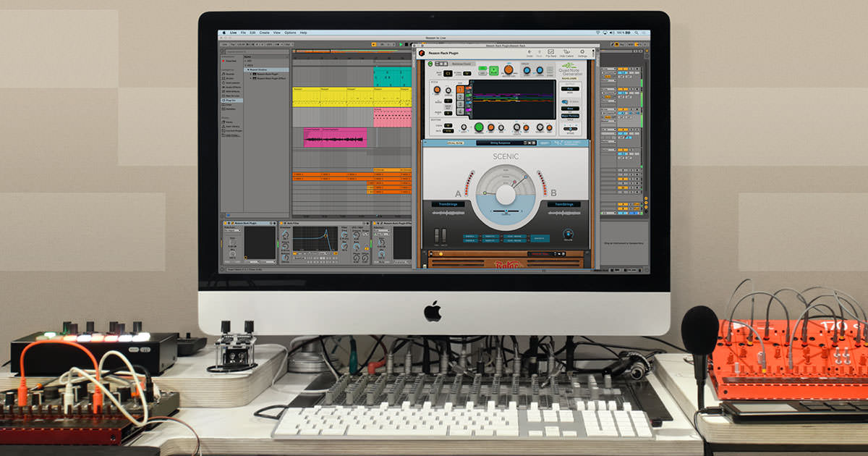Click the large orange knob beside Run

pyautogui.click(x=508, y=69)
